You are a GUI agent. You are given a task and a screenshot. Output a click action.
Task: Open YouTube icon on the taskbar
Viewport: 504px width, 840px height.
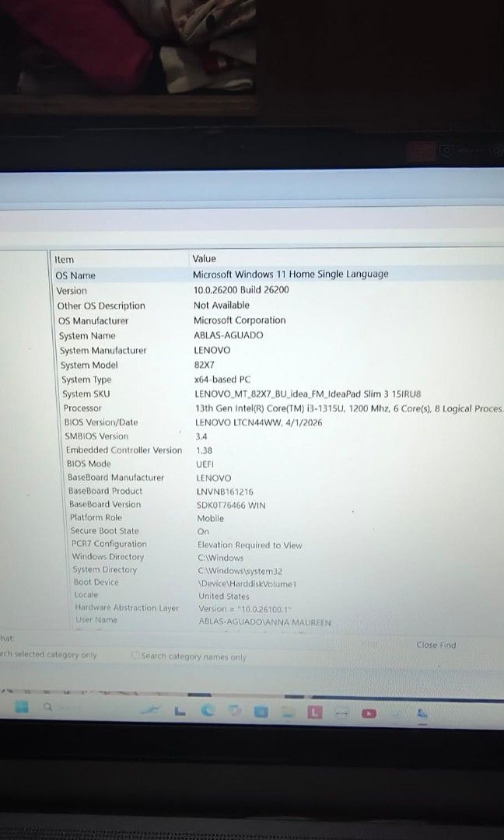click(369, 713)
